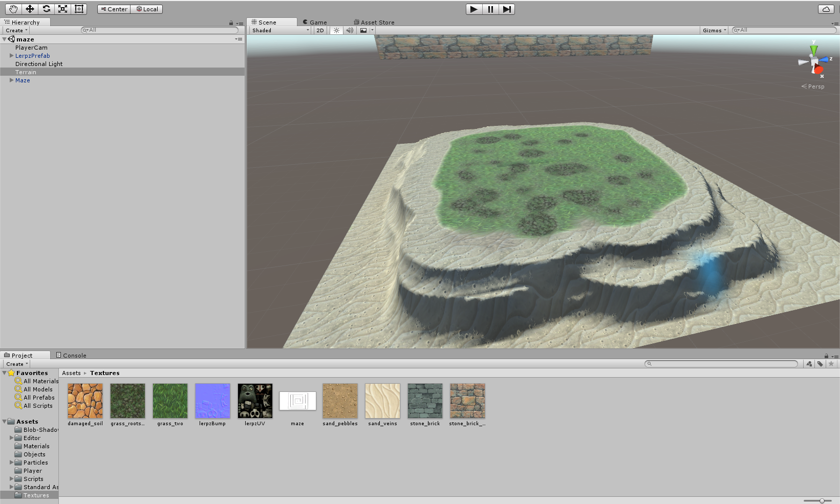Select the Scale tool

[x=62, y=9]
